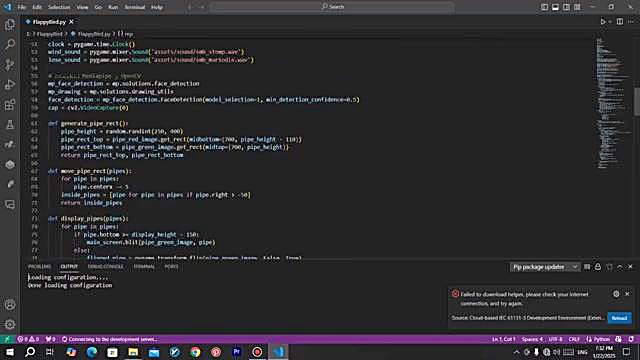
Task: Click the Run Python File play icon
Action: click(x=602, y=22)
